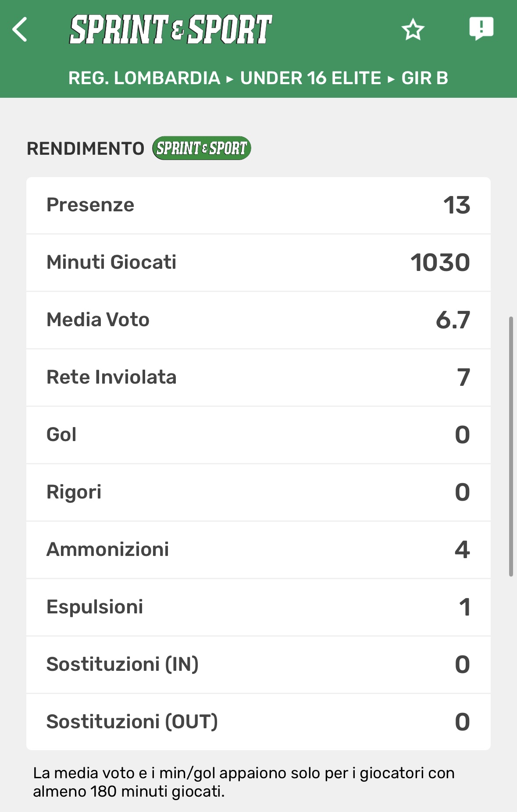Open REG. LOMBARDIA breadcrumb
This screenshot has height=812, width=517.
(144, 78)
